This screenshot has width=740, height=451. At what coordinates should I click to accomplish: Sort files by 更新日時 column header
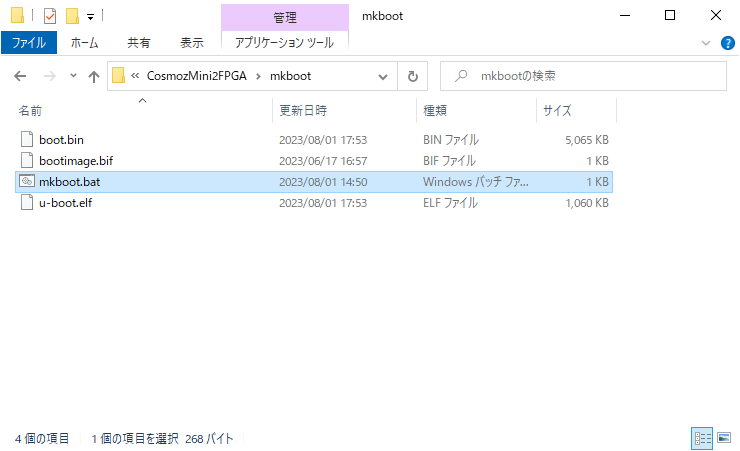tap(303, 110)
